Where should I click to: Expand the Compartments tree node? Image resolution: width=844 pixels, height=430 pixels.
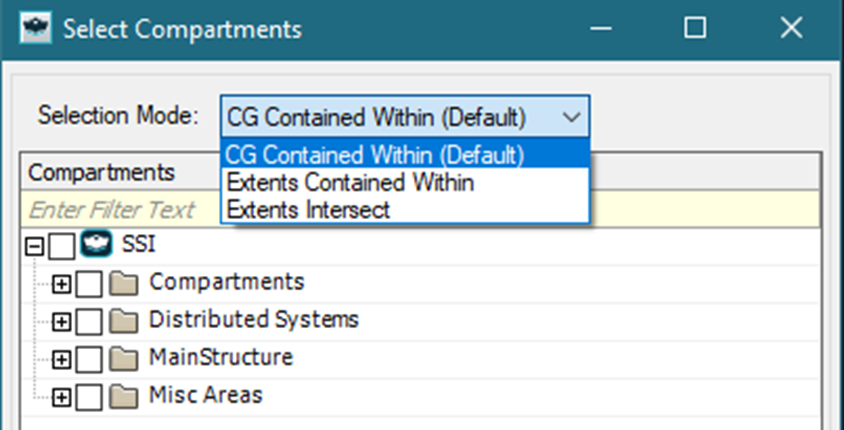tap(61, 285)
